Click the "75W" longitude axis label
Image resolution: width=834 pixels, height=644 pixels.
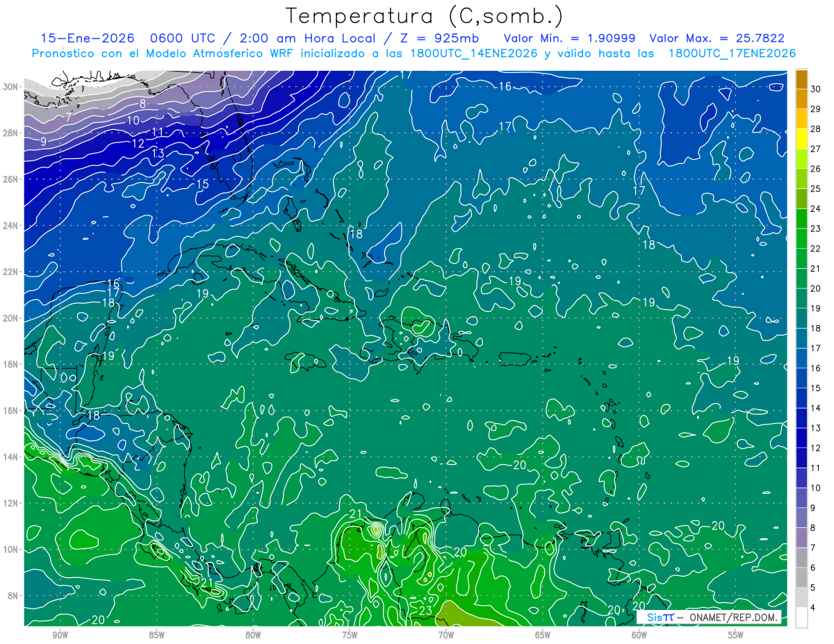[350, 635]
